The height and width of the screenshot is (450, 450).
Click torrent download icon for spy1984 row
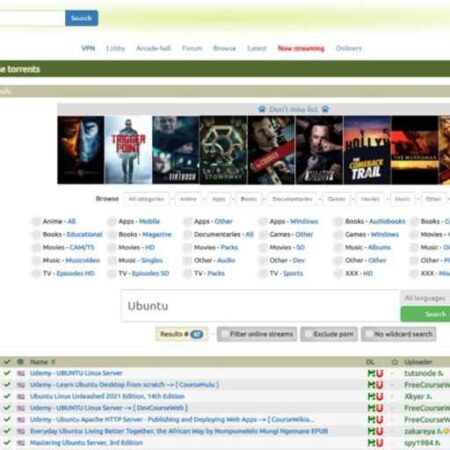[x=379, y=443]
